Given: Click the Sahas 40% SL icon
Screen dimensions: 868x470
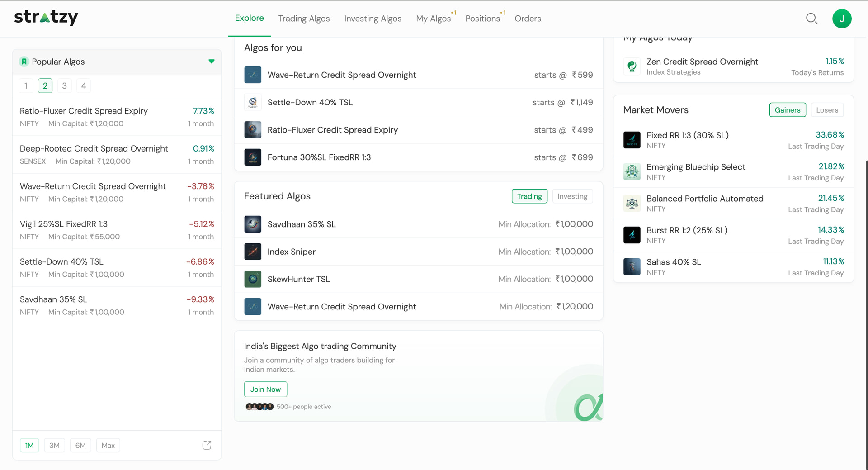Looking at the screenshot, I should click(632, 266).
